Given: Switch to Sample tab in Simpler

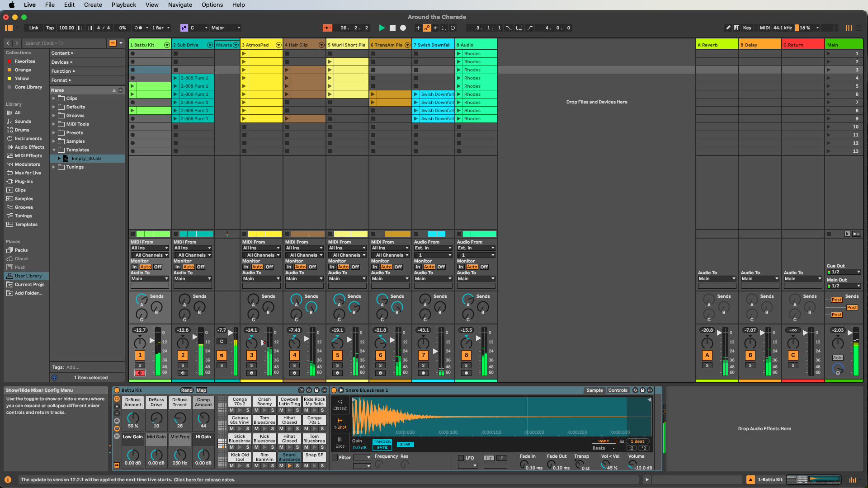Looking at the screenshot, I should tap(594, 390).
